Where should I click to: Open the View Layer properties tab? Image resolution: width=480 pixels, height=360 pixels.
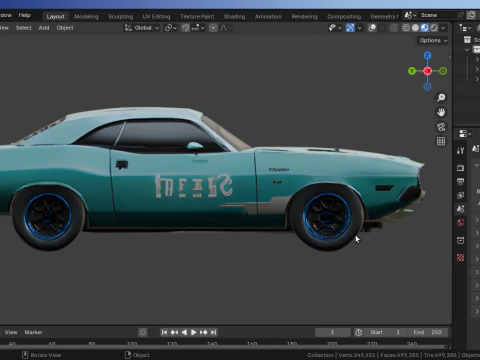click(461, 195)
